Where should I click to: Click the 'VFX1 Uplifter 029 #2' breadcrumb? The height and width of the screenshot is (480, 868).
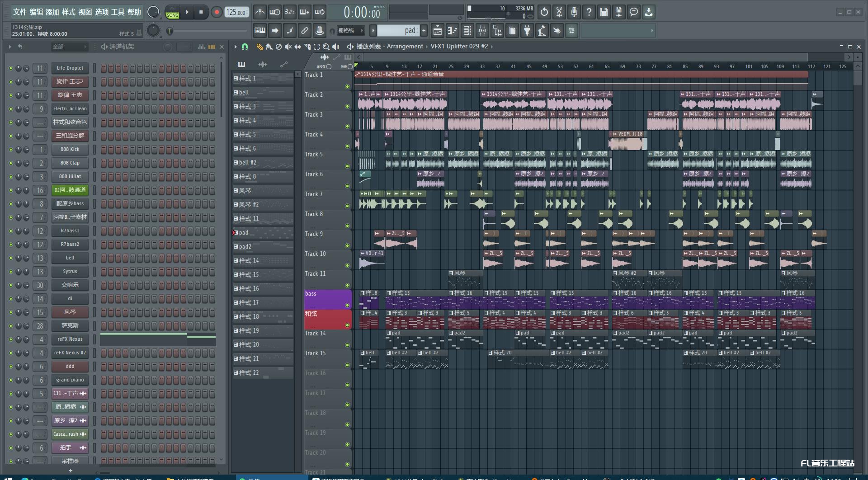[459, 46]
